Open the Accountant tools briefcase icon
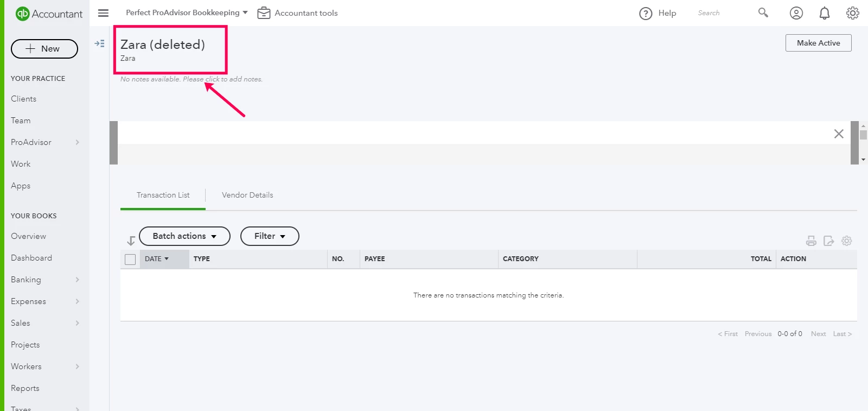Screen dimensions: 868x411 click(264, 13)
